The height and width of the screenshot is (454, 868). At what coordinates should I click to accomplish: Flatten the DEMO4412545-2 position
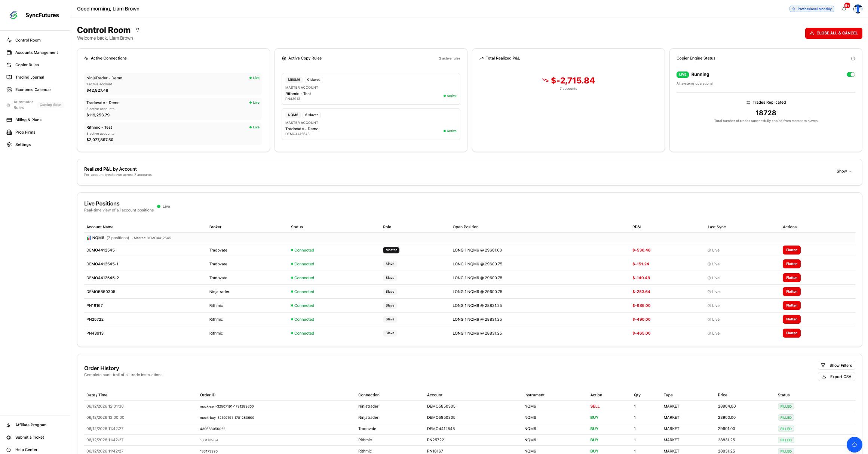tap(791, 278)
